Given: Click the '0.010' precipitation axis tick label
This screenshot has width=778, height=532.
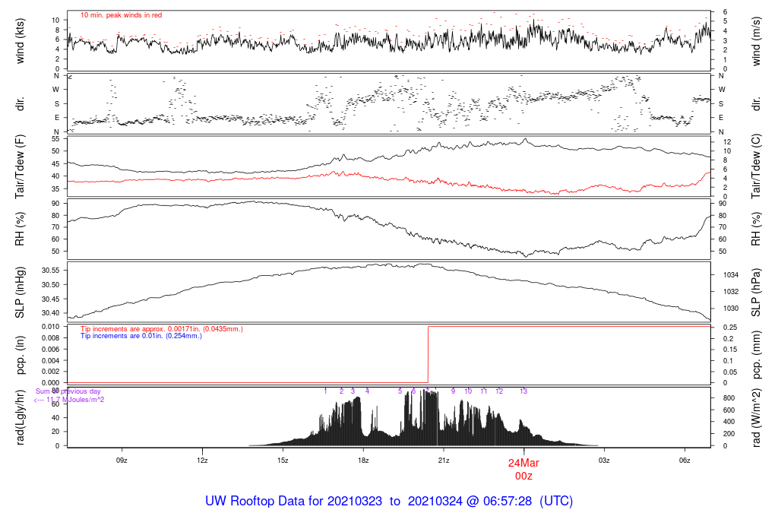Looking at the screenshot, I should click(51, 327).
